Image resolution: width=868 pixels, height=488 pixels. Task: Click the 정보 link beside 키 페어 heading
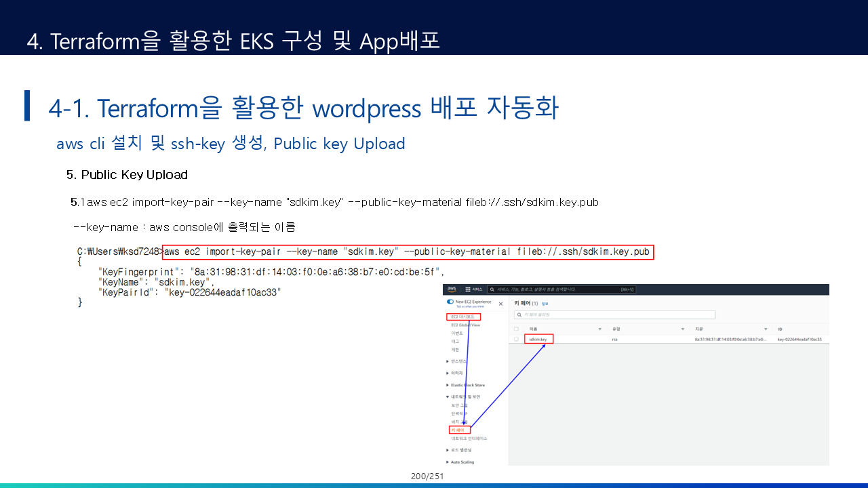coord(545,304)
